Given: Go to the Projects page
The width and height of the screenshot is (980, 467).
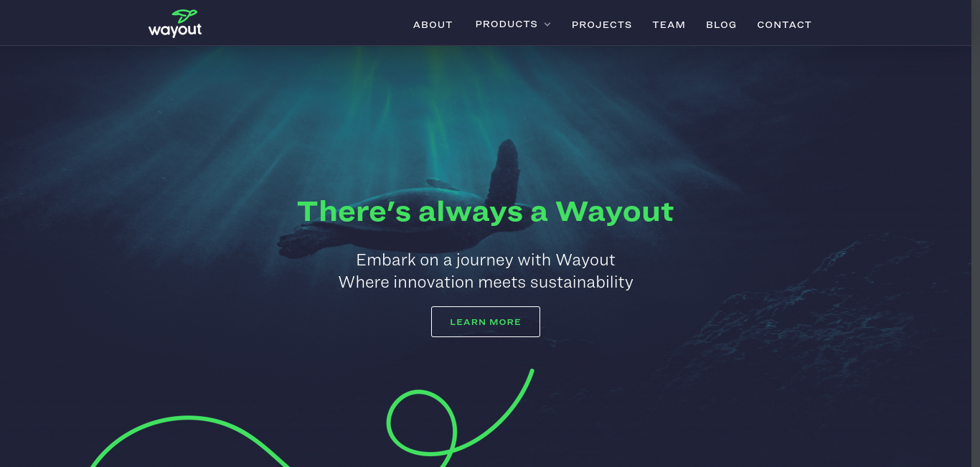Looking at the screenshot, I should coord(602,24).
